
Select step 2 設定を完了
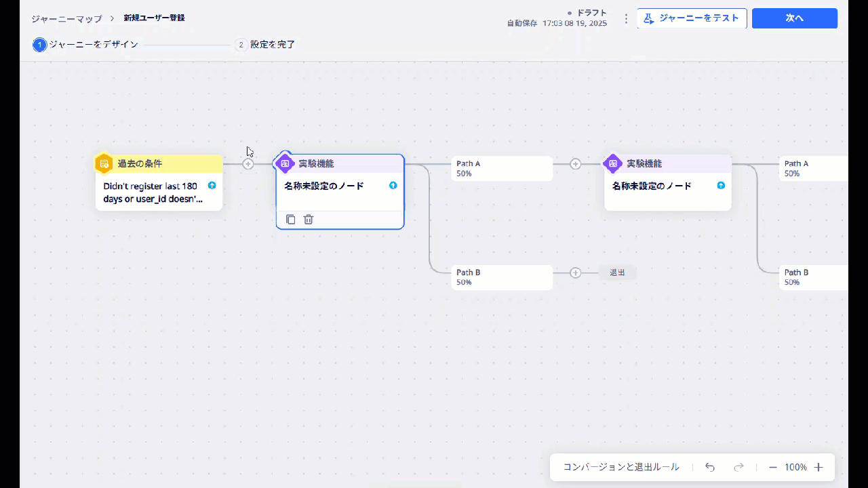click(x=265, y=45)
